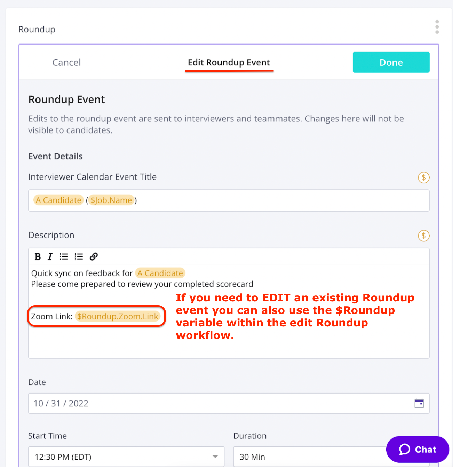Open the Chat widget
460x476 pixels.
417,449
